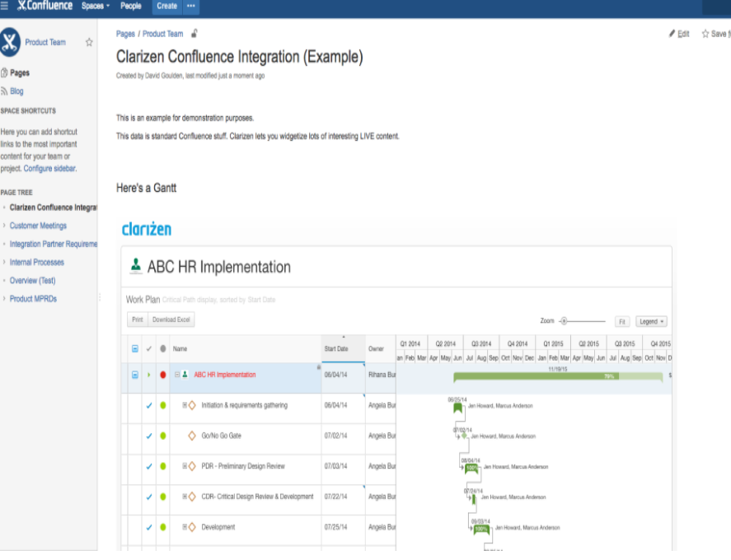Expand Product MPRDs tree item
731x560 pixels.
point(4,299)
